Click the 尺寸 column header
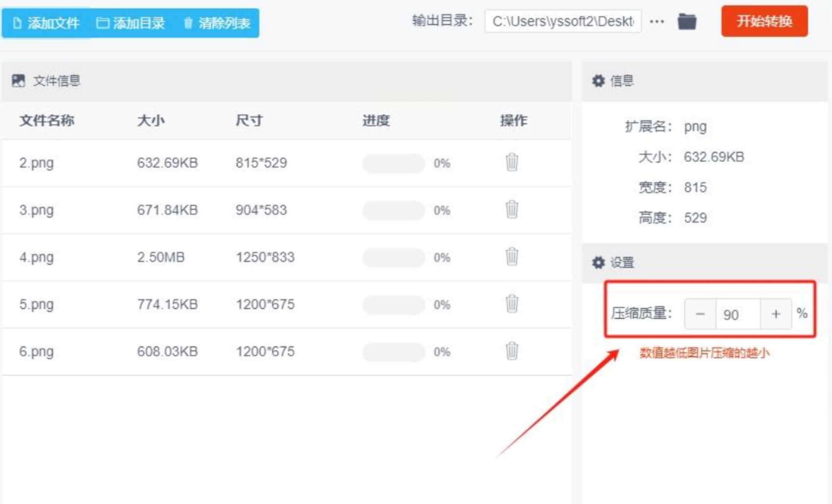The width and height of the screenshot is (832, 504). tap(249, 120)
